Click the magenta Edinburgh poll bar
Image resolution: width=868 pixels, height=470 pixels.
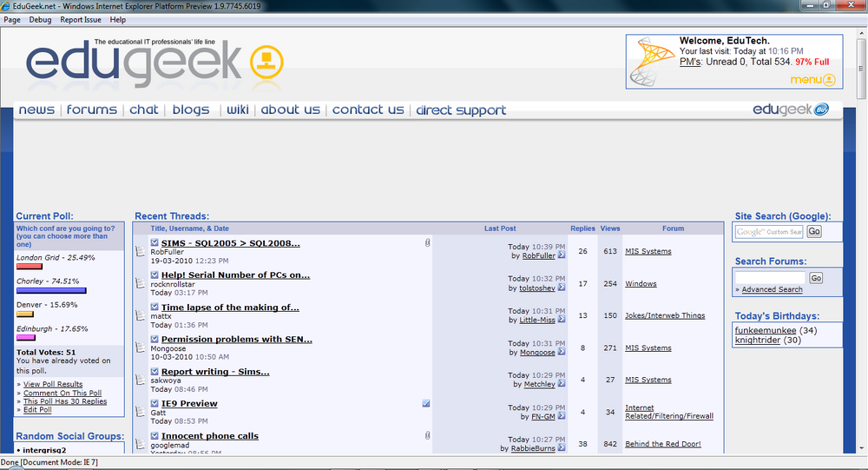pyautogui.click(x=26, y=338)
